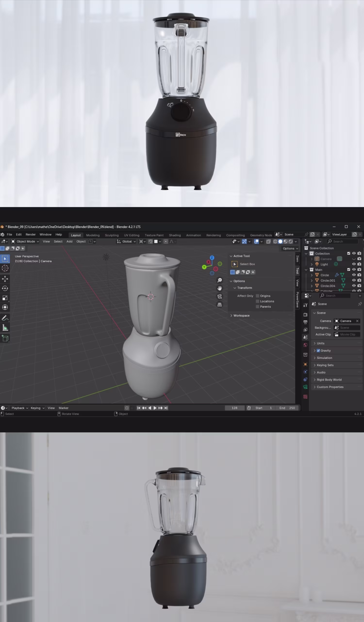Enable Affect Only Origins checkbox
364x622 pixels.
(x=257, y=296)
